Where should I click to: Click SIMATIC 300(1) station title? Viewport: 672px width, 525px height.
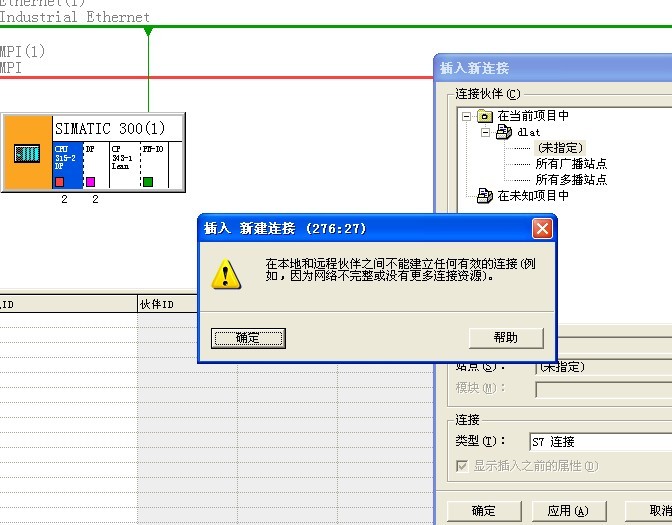click(x=110, y=128)
